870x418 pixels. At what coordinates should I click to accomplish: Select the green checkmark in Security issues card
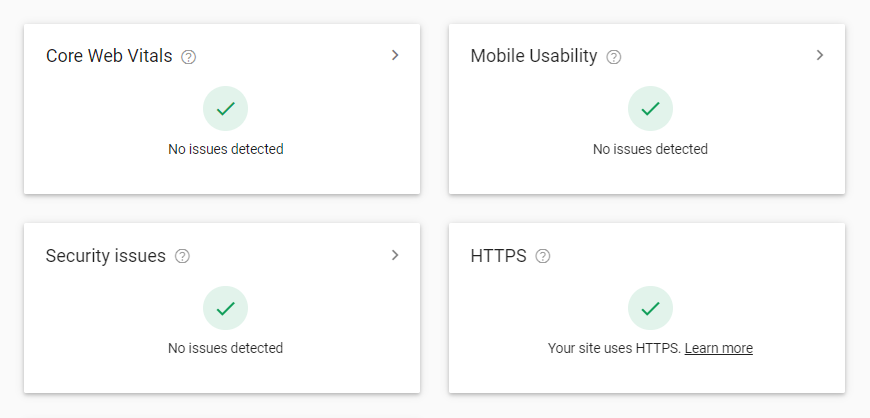pyautogui.click(x=225, y=308)
